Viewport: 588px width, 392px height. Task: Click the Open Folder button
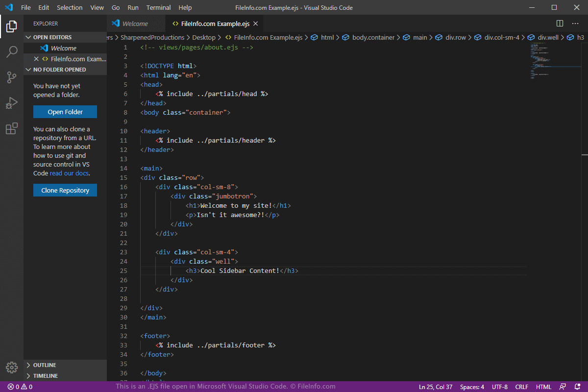coord(65,112)
